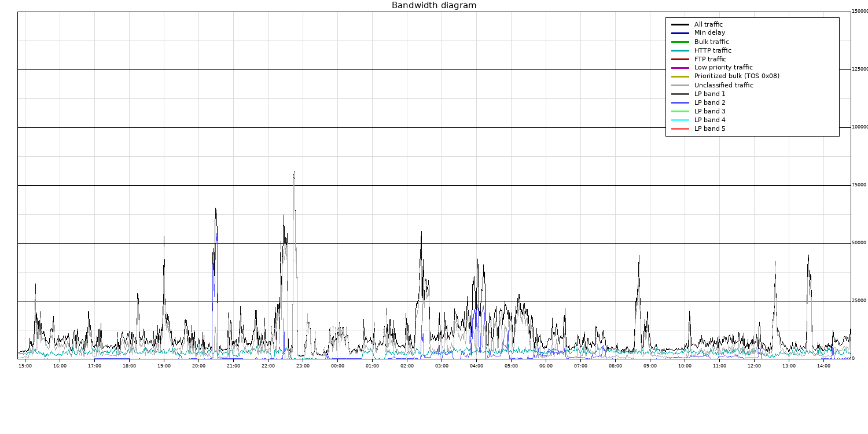Click the green "Bulk traffic" legend swatch

tap(680, 42)
